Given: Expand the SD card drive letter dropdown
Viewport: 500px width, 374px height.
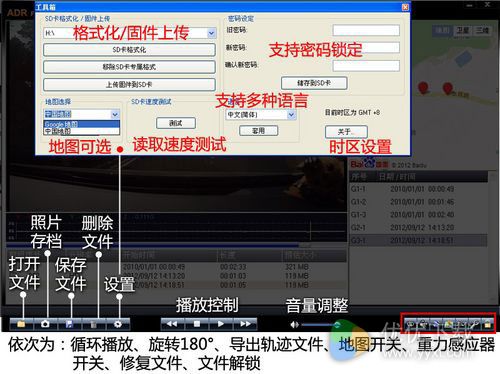Looking at the screenshot, I should tap(211, 33).
